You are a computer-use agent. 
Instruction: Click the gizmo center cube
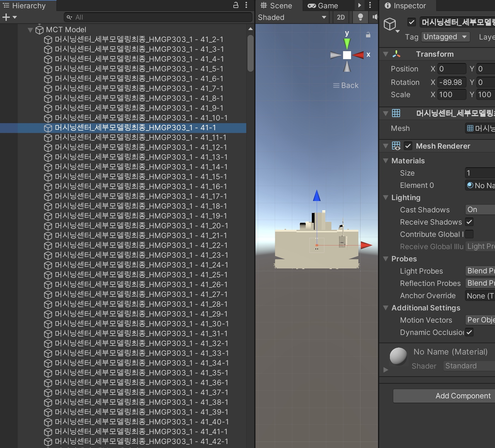(347, 55)
